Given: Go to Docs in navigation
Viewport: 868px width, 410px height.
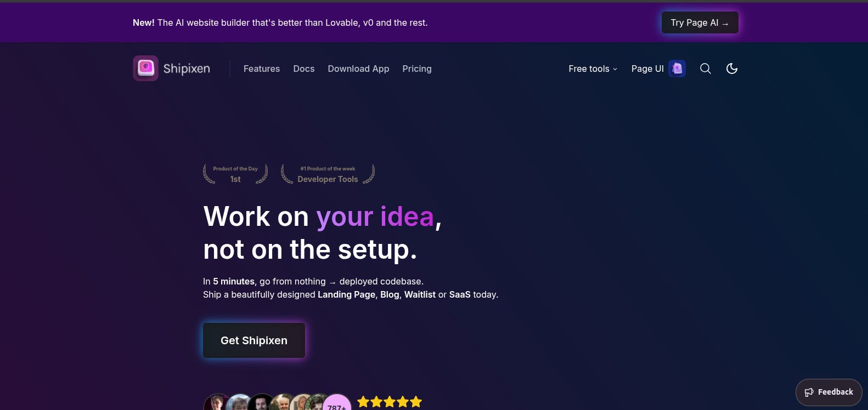Looking at the screenshot, I should tap(304, 69).
